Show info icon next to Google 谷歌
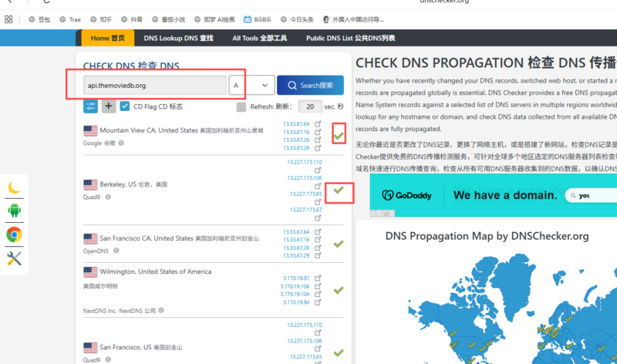This screenshot has width=617, height=364. (x=121, y=143)
